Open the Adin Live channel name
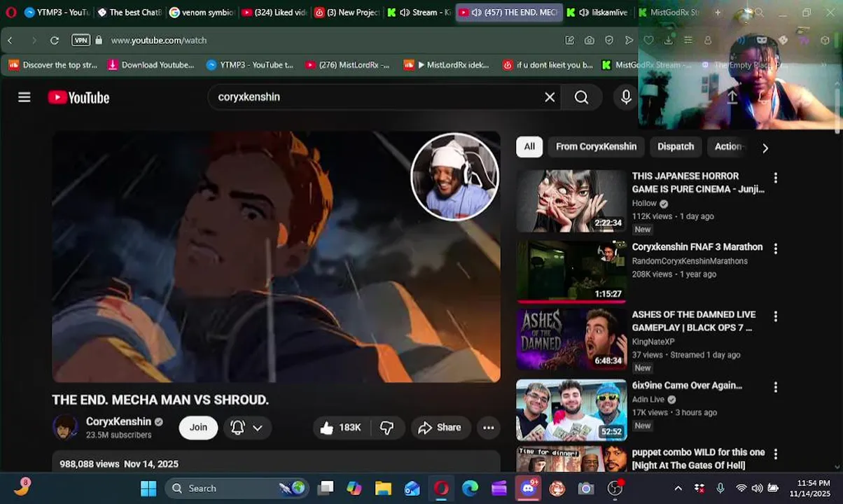The image size is (843, 504). 648,400
